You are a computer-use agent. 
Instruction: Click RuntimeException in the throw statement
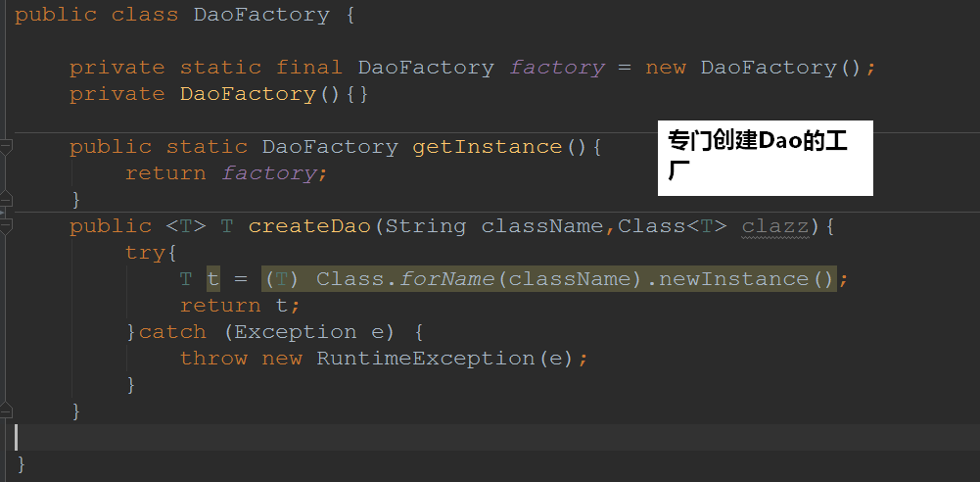[425, 359]
